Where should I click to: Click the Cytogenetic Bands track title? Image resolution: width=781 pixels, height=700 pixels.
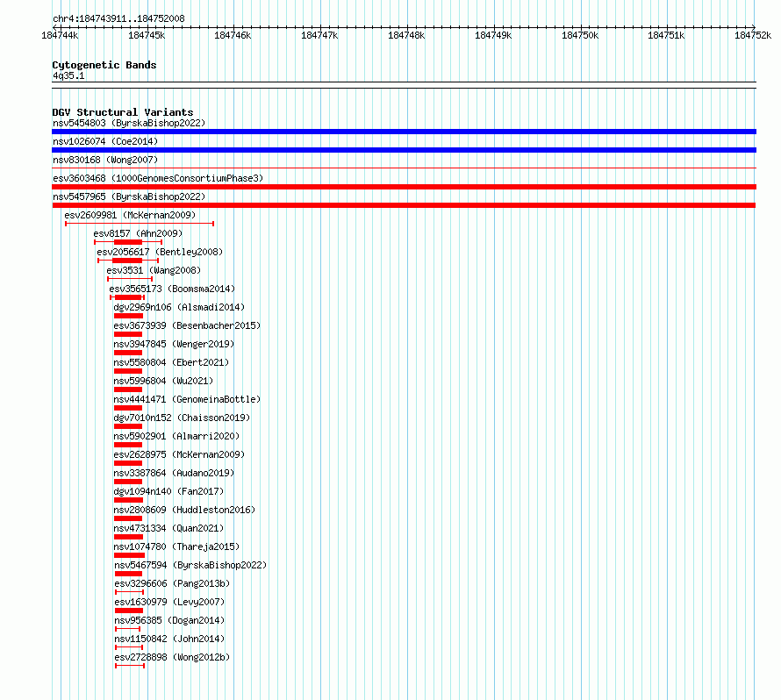pyautogui.click(x=104, y=65)
